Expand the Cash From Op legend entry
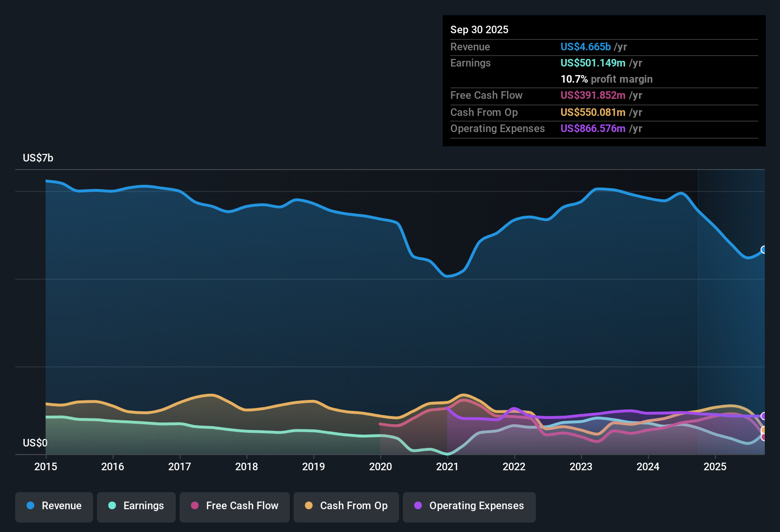This screenshot has height=532, width=780. coord(346,506)
